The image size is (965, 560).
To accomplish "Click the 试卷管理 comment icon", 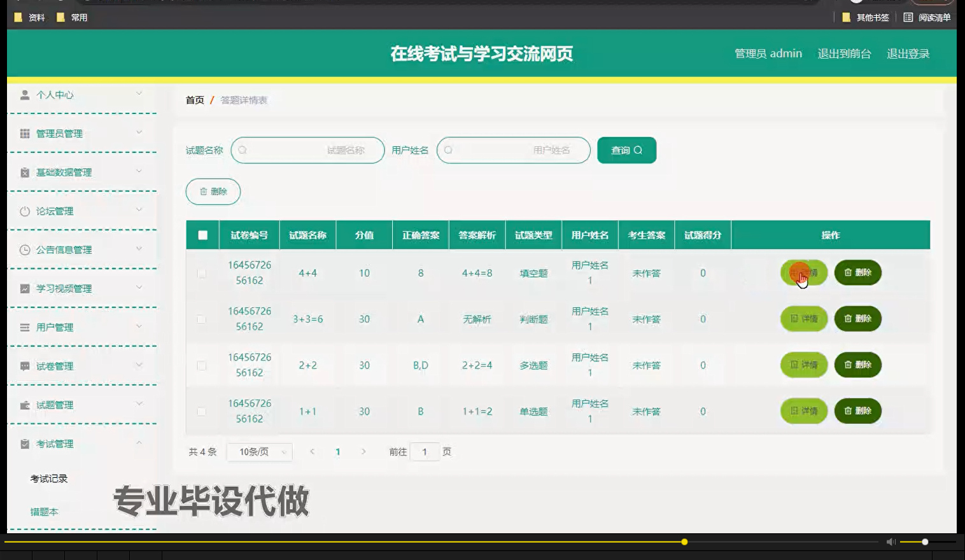I will point(24,366).
